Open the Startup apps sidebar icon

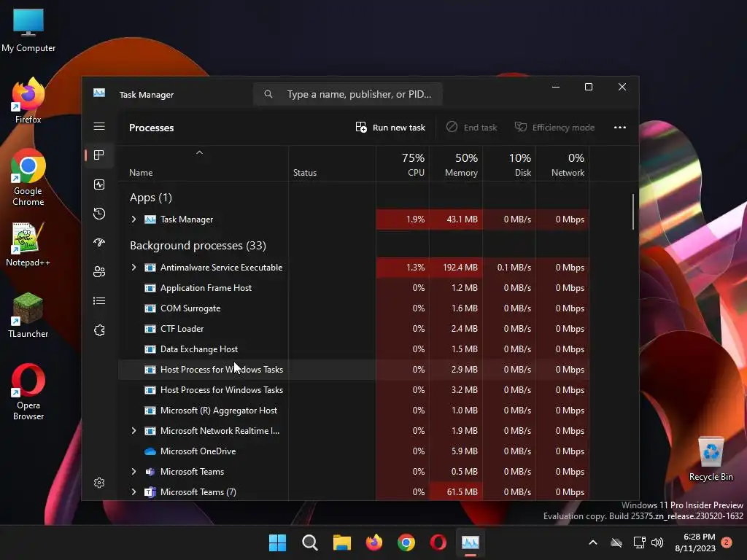[x=99, y=242]
